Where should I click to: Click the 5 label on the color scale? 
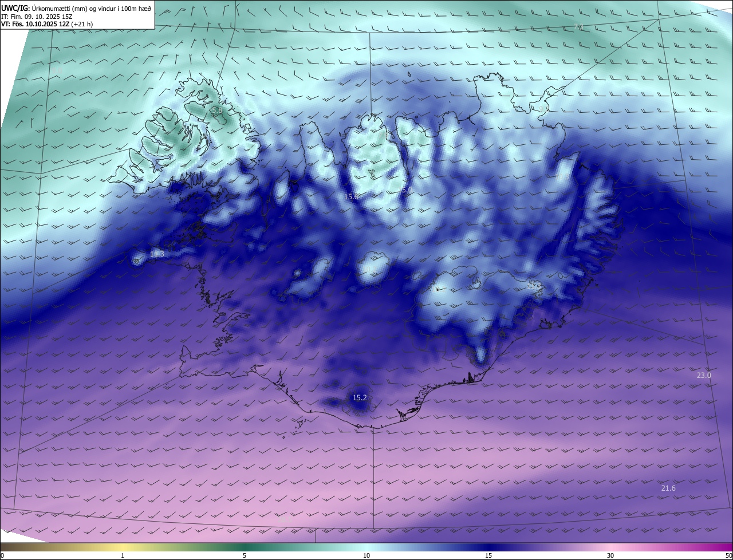(x=245, y=555)
